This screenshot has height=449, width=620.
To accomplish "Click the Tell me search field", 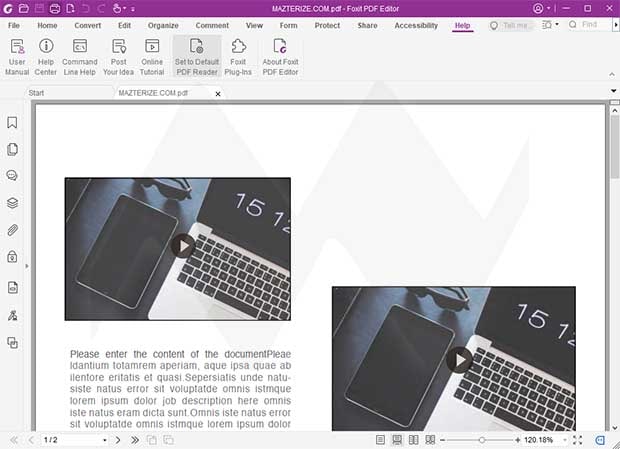I will 511,25.
